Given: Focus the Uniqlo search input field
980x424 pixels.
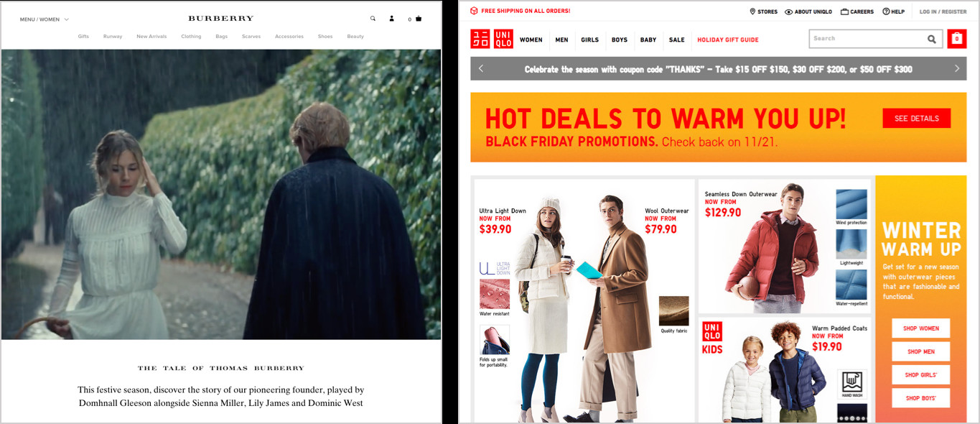Looking at the screenshot, I should [x=867, y=39].
